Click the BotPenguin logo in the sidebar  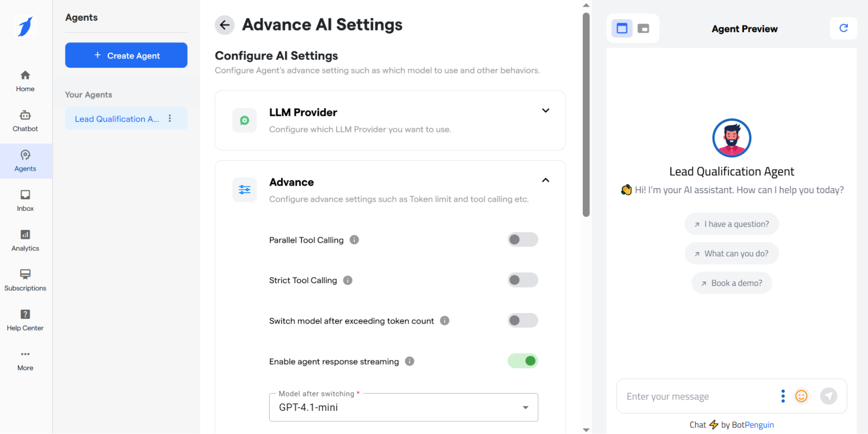[x=25, y=26]
